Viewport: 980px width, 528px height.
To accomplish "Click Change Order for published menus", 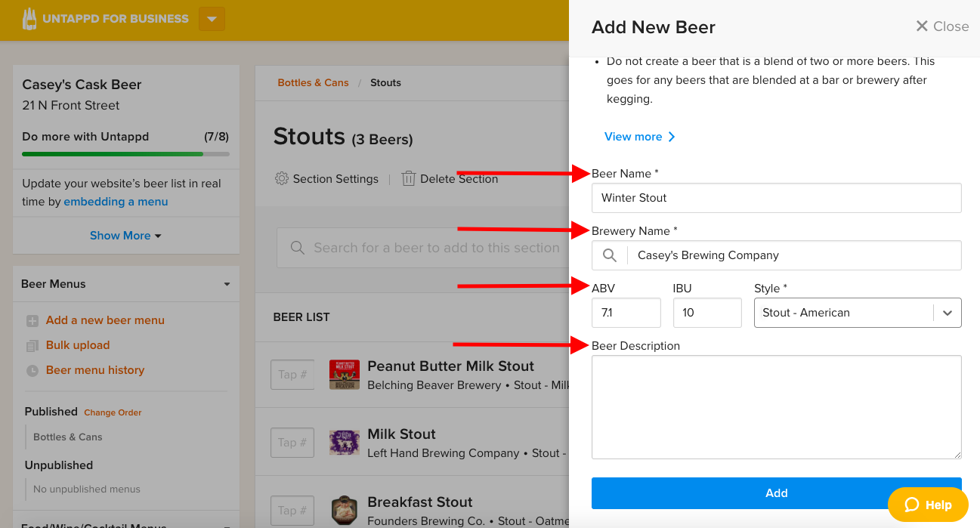I will [x=113, y=412].
